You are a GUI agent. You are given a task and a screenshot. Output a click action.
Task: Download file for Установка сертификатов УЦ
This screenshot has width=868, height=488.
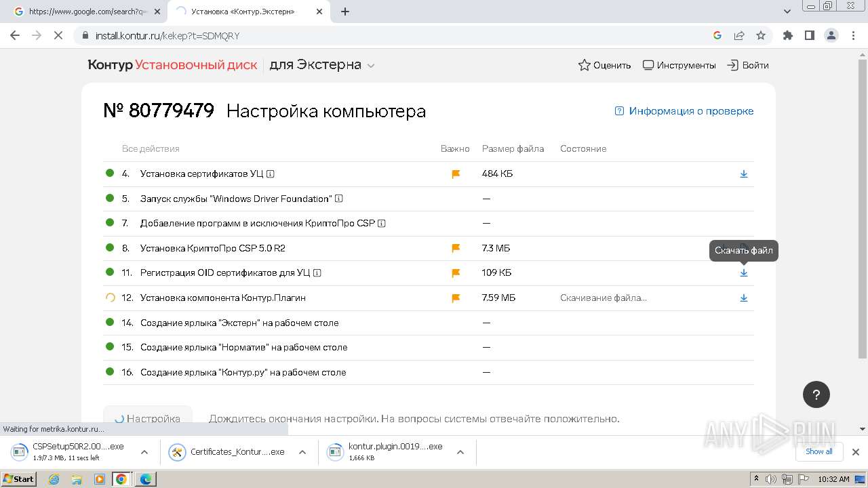click(744, 174)
